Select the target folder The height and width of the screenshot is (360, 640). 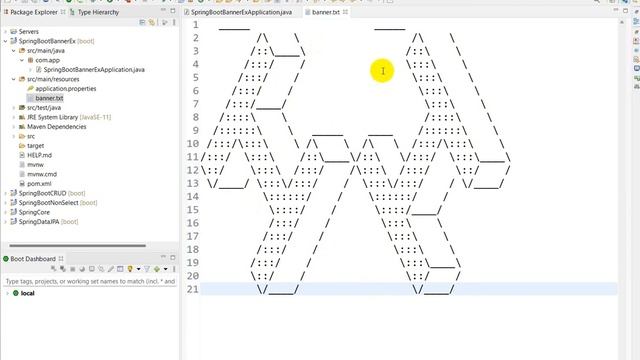(36, 146)
